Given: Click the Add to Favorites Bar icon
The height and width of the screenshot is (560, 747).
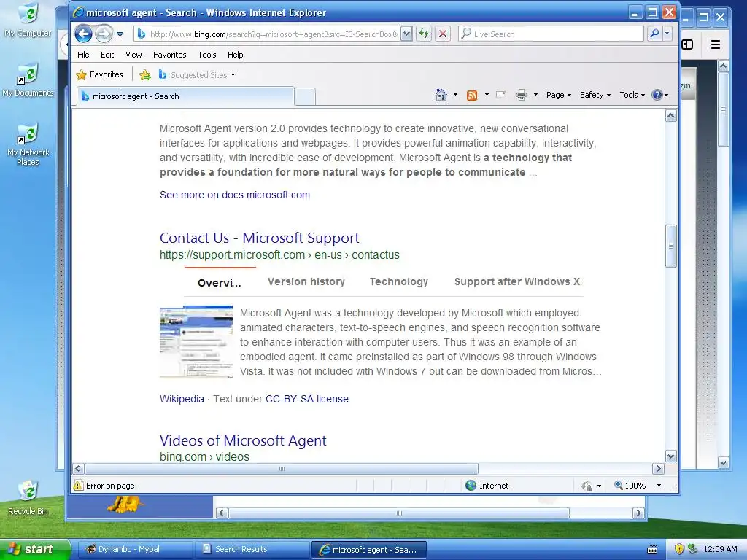Looking at the screenshot, I should click(x=145, y=75).
